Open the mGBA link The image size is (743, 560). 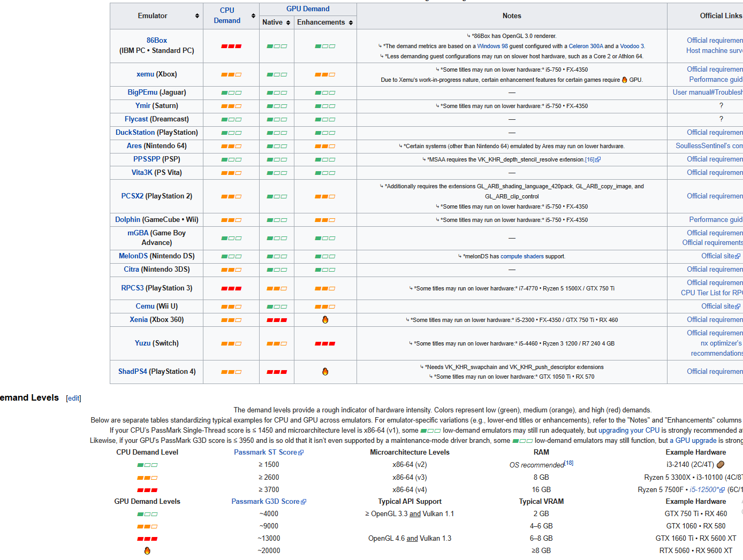(138, 233)
